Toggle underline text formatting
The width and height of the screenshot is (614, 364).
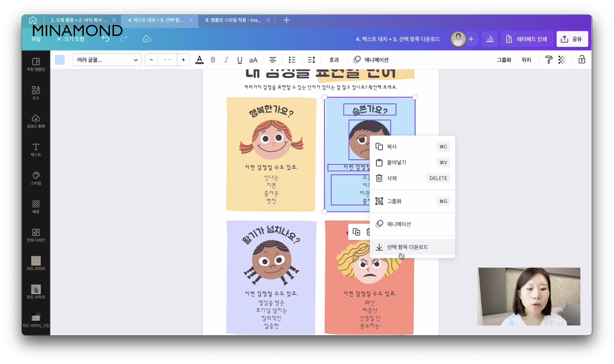pyautogui.click(x=240, y=60)
